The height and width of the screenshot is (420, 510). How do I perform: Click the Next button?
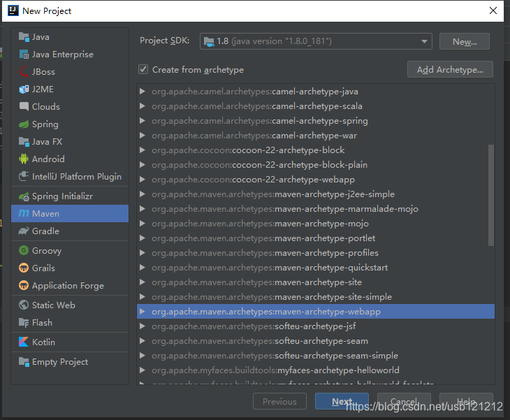click(x=342, y=401)
